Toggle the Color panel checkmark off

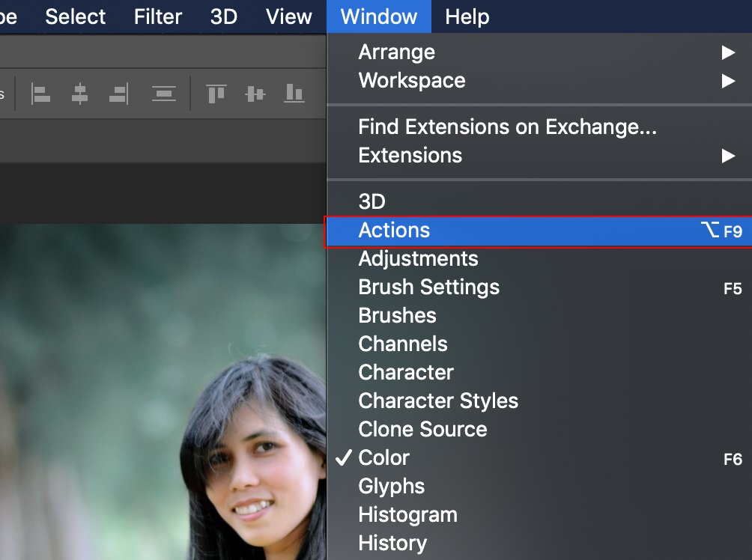pos(383,457)
